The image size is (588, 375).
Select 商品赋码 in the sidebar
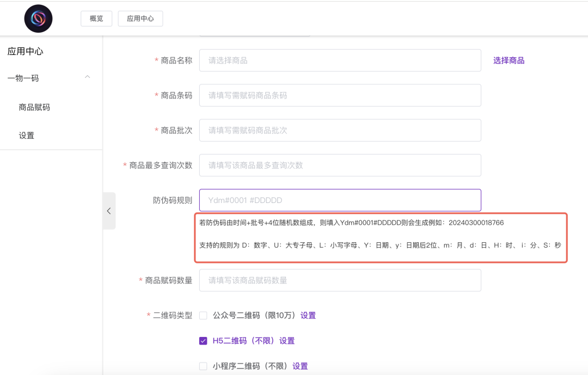(x=34, y=107)
